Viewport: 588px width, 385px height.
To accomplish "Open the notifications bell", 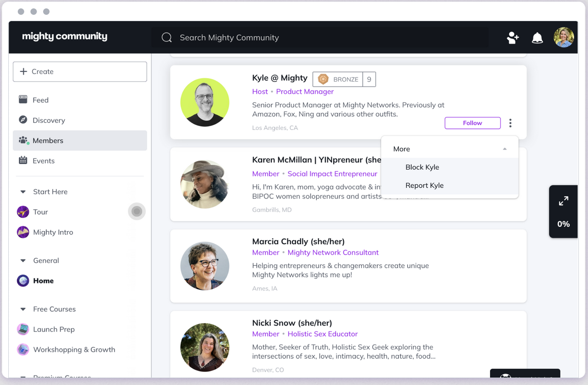I will [x=537, y=38].
